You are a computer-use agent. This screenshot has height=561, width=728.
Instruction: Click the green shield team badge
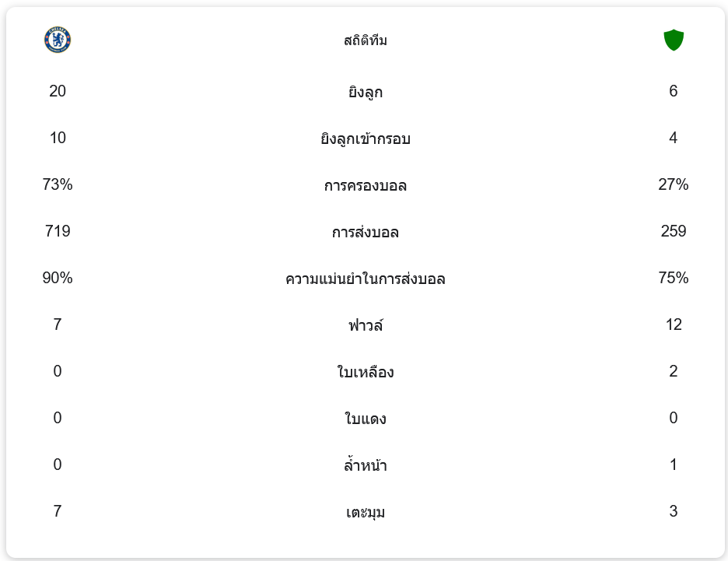(673, 40)
